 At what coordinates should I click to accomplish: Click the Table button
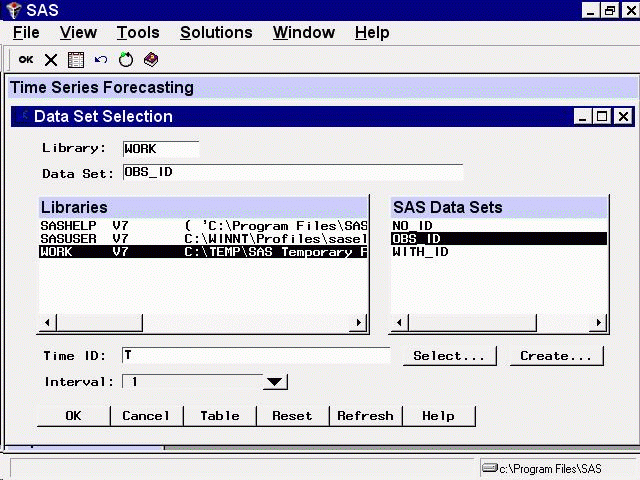pyautogui.click(x=220, y=416)
